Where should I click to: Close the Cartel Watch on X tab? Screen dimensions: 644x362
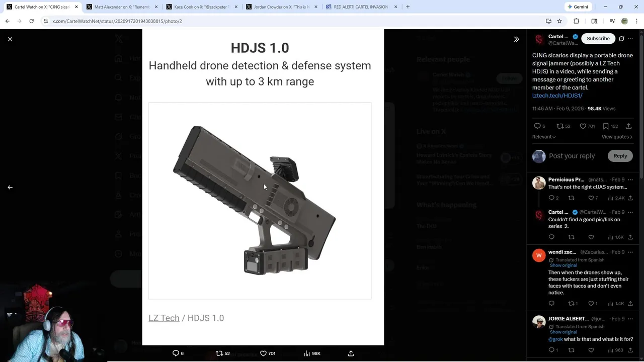[76, 7]
